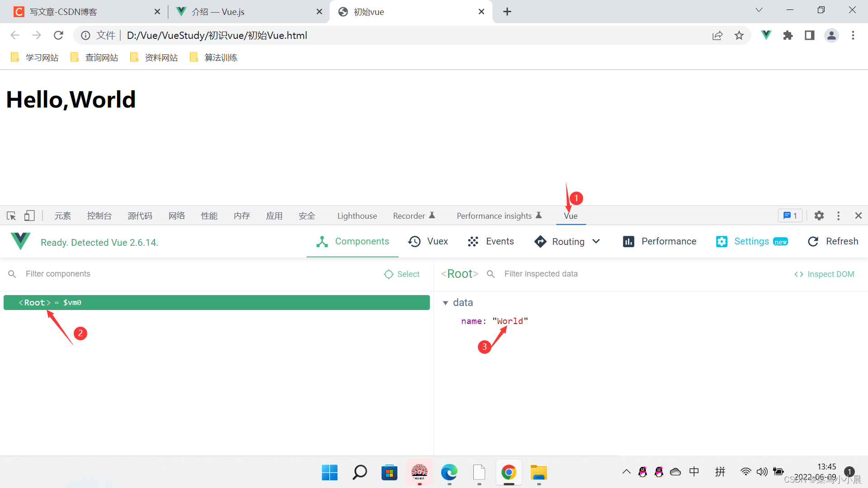Open the Performance tab
868x488 pixels.
[660, 241]
